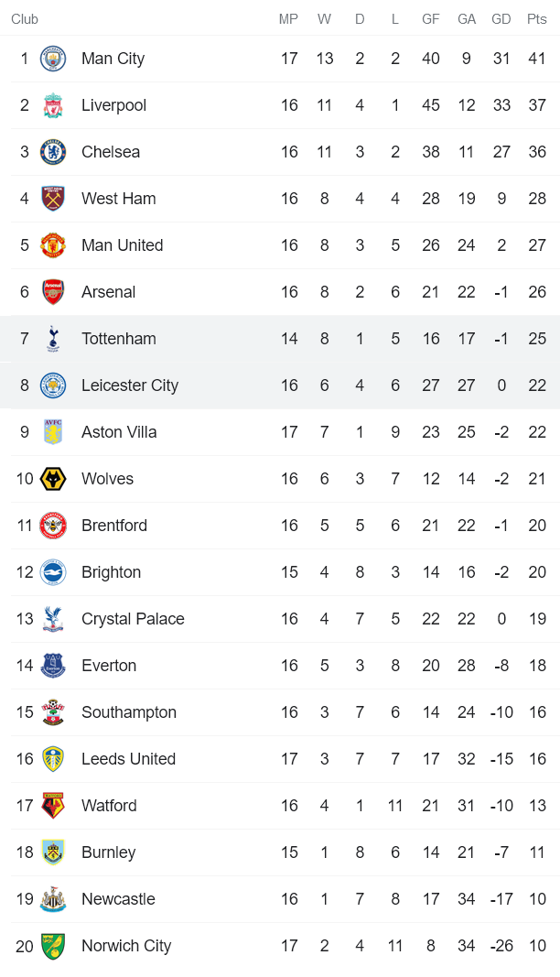Screen dimensions: 560x977
Task: Click the GD column header
Action: pos(501,19)
